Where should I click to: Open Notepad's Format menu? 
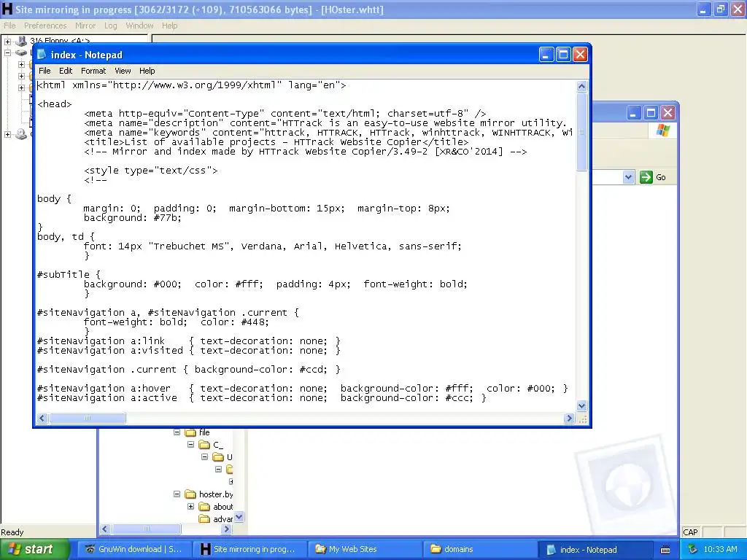pos(93,71)
